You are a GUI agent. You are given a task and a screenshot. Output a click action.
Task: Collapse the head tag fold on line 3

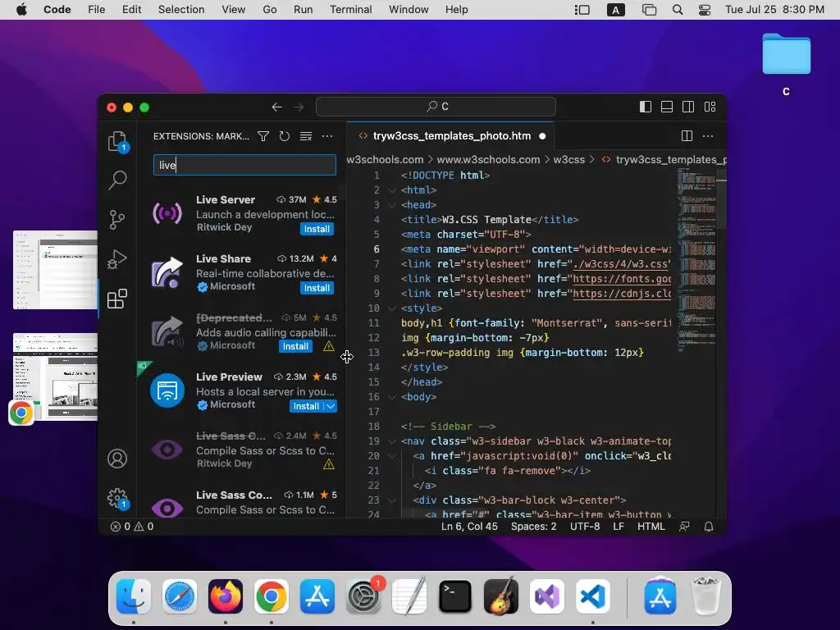392,205
